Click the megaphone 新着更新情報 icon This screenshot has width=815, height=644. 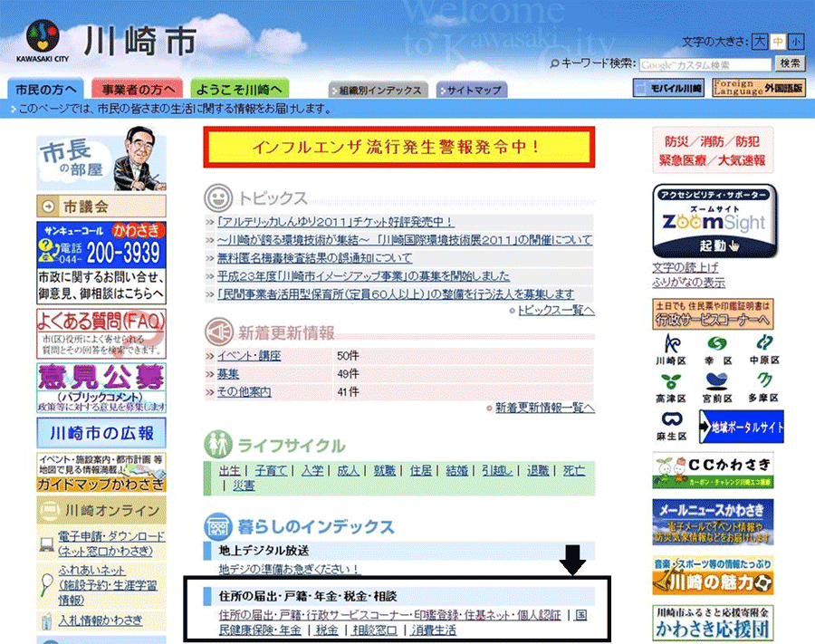(x=218, y=332)
